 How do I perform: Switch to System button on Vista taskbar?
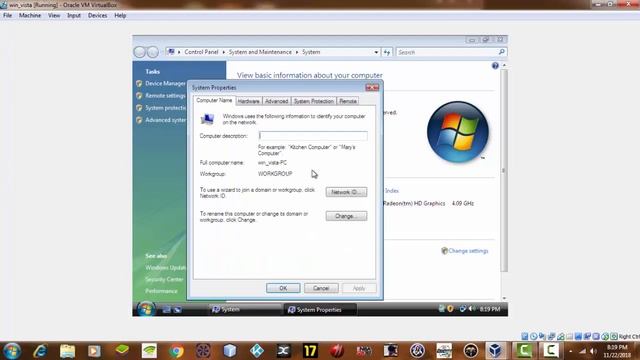click(245, 309)
